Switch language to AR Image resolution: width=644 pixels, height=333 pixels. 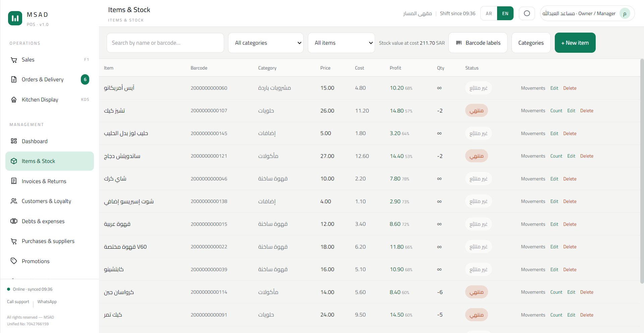point(489,13)
